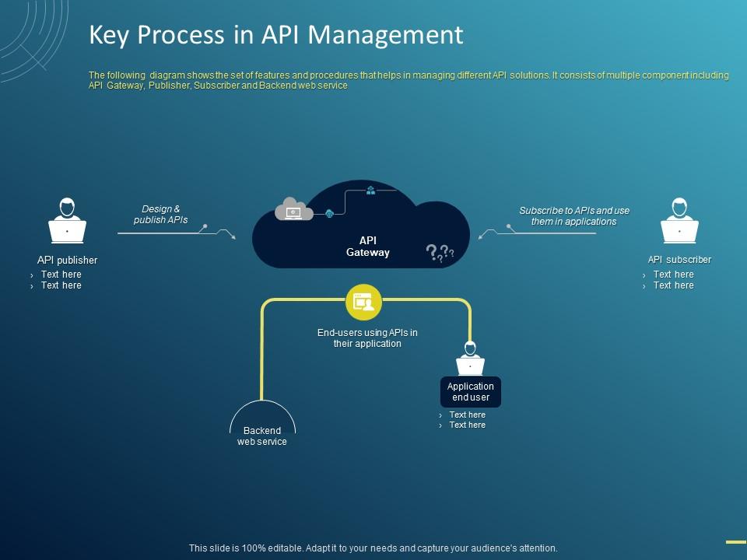
Task: Click second Text here under API publisher
Action: pyautogui.click(x=61, y=285)
